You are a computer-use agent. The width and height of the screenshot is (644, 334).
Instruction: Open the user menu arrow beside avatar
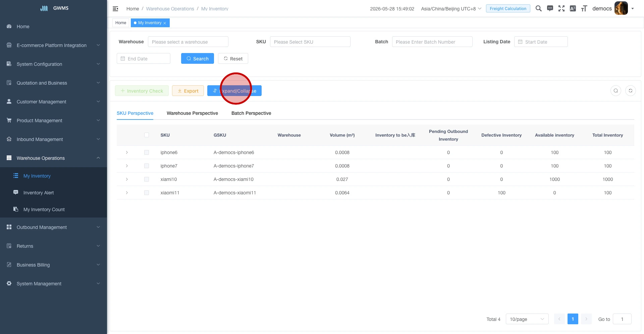point(633,9)
